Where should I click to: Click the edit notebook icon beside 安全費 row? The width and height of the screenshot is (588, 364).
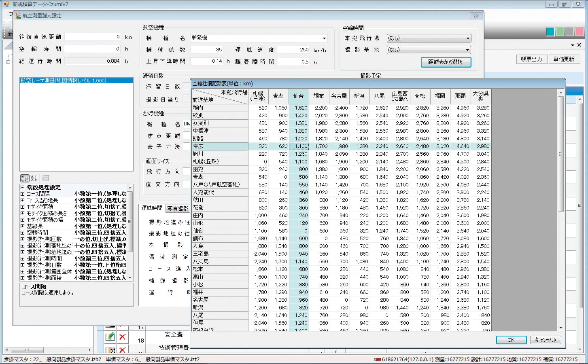pos(110,337)
